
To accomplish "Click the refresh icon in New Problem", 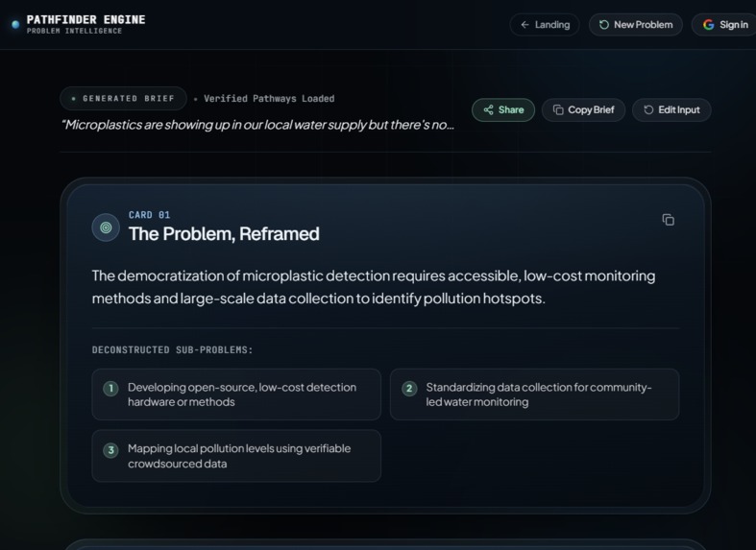I will [603, 25].
